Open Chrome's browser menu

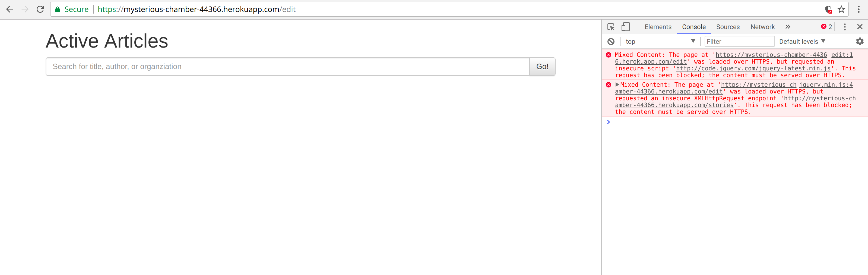(x=860, y=9)
